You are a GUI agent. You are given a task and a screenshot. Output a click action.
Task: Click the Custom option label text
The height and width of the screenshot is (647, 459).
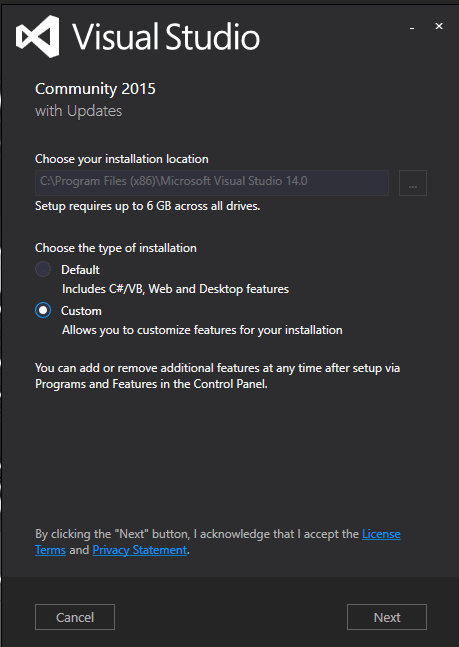point(81,311)
